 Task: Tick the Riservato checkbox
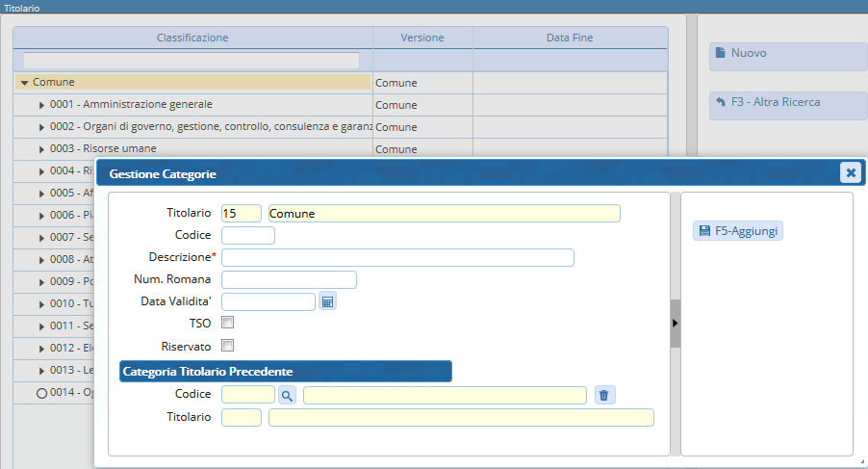point(228,345)
